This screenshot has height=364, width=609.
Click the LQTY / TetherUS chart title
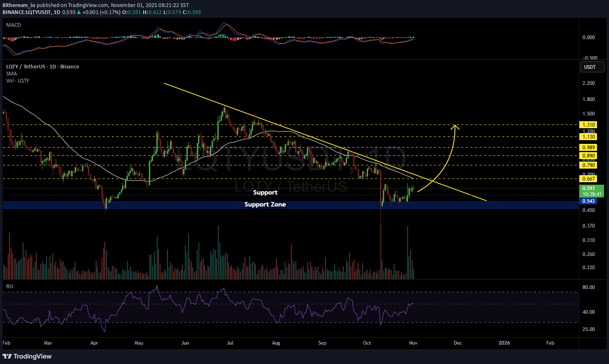[42, 67]
